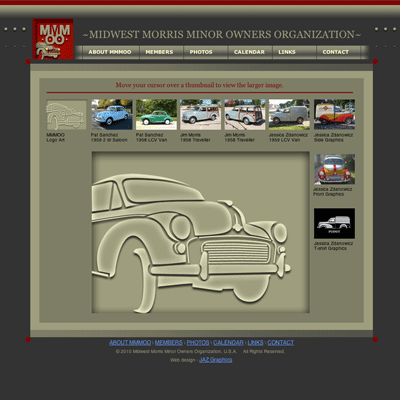Open the JAZ Graphics web design link
The image size is (400, 400).
(216, 360)
